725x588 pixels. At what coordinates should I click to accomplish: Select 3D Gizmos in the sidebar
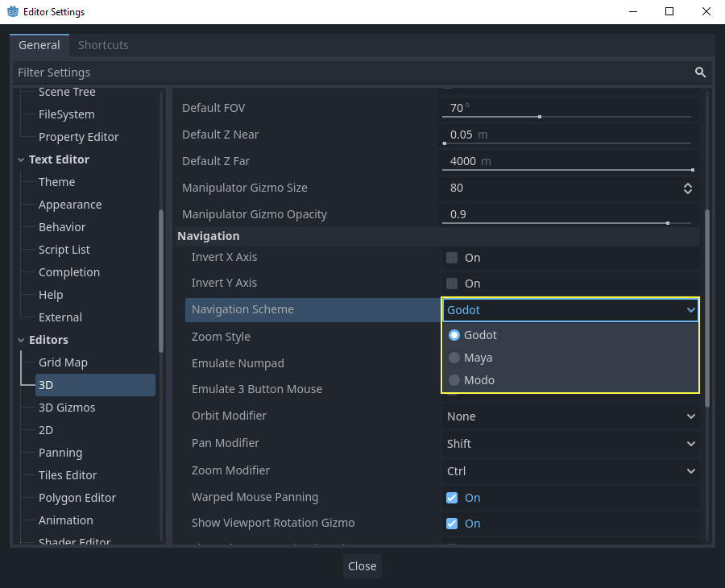(67, 408)
